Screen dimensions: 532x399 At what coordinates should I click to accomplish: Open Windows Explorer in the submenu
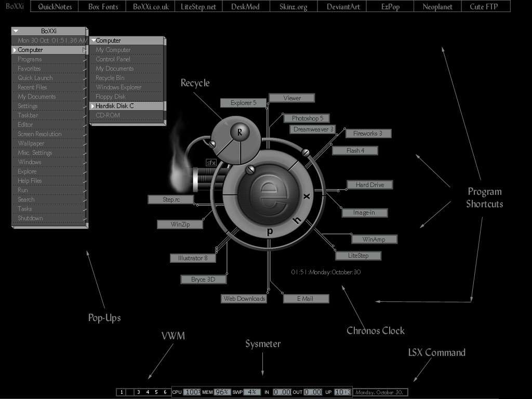tap(127, 87)
